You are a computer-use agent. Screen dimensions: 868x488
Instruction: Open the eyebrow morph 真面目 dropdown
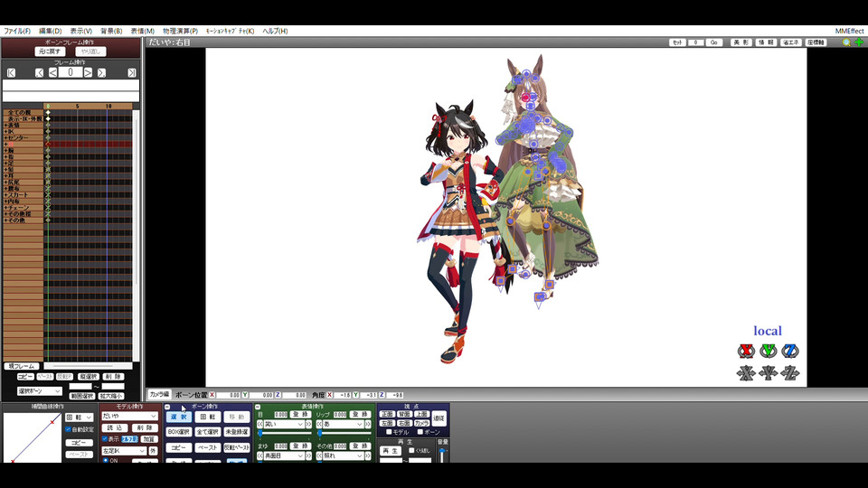[284, 455]
